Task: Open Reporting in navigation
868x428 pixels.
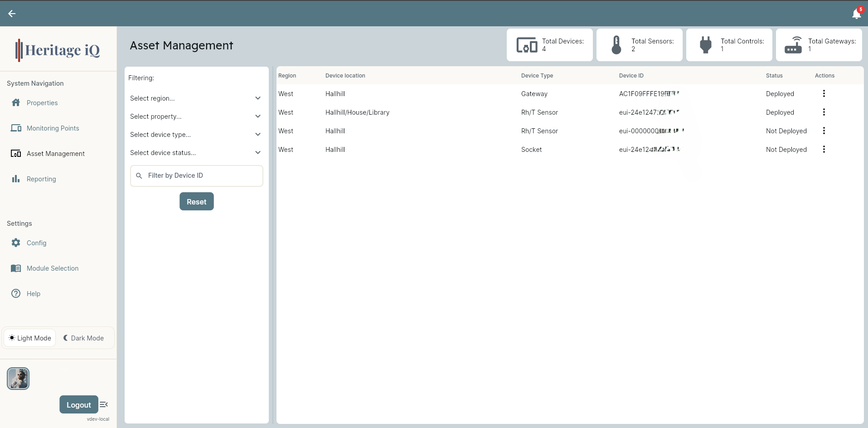Action: click(41, 179)
